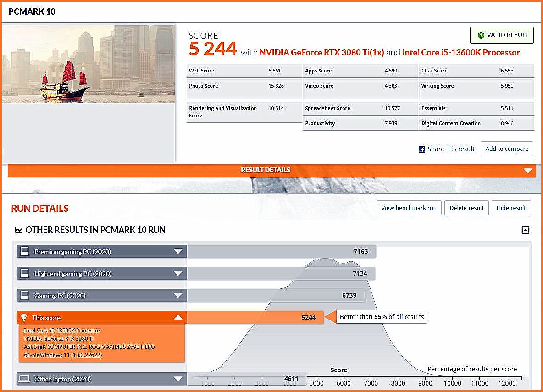This screenshot has width=543, height=392.
Task: Click the green valid result icon
Action: pyautogui.click(x=481, y=35)
